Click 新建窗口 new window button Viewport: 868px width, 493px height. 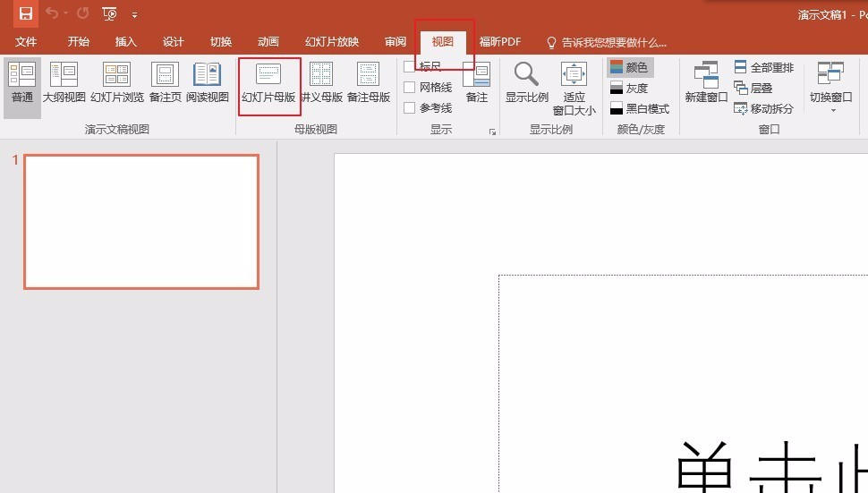point(706,83)
